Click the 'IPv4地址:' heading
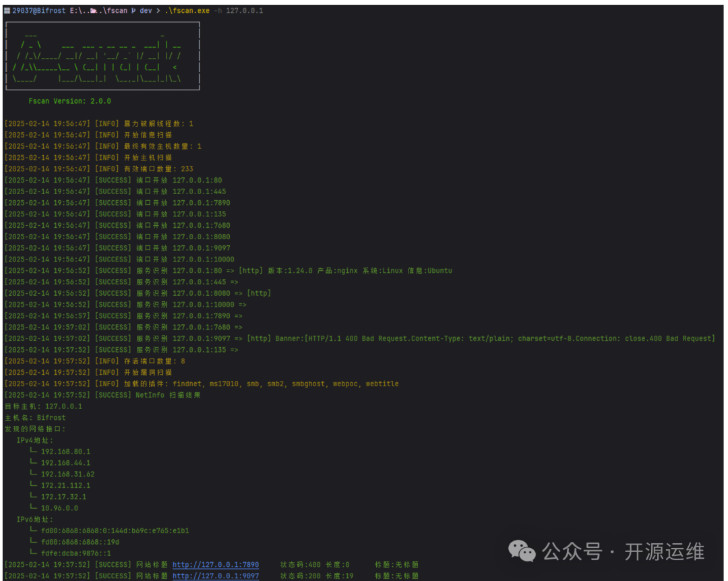The height and width of the screenshot is (581, 728). click(x=35, y=440)
